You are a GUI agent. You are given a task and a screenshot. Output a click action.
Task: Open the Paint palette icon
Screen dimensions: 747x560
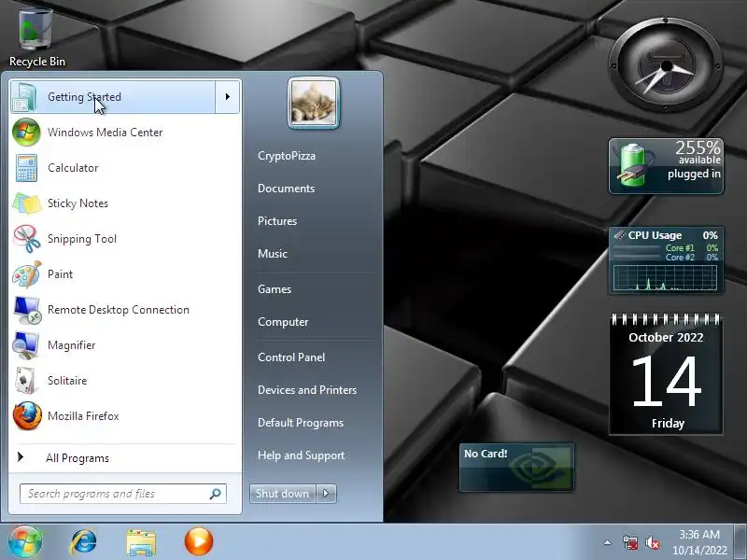27,274
